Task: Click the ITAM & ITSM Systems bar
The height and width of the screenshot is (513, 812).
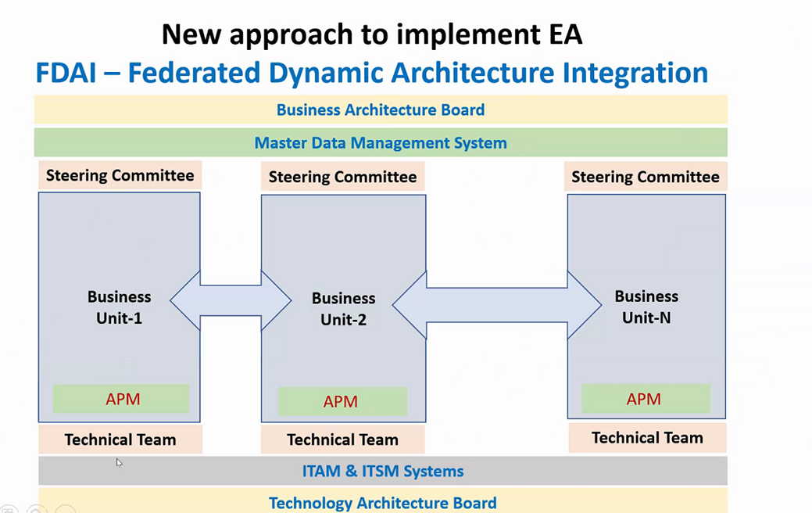Action: (x=383, y=471)
